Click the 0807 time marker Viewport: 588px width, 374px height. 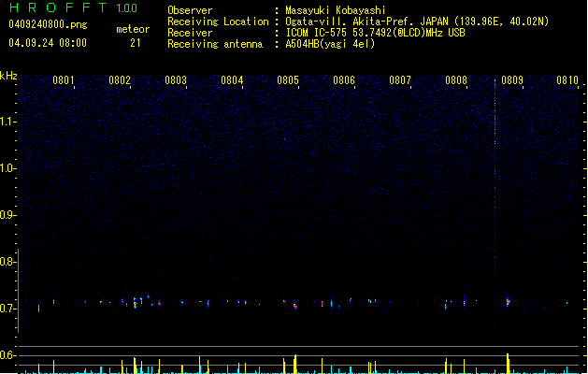coord(400,79)
